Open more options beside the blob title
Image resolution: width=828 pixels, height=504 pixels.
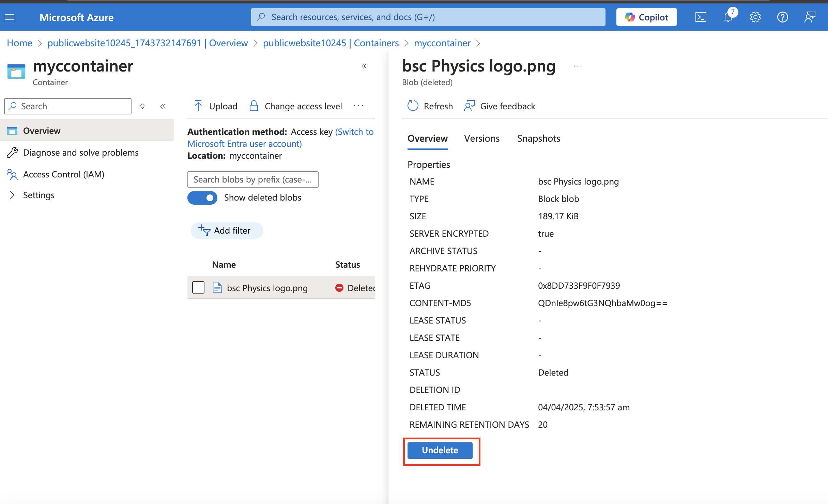coord(578,66)
